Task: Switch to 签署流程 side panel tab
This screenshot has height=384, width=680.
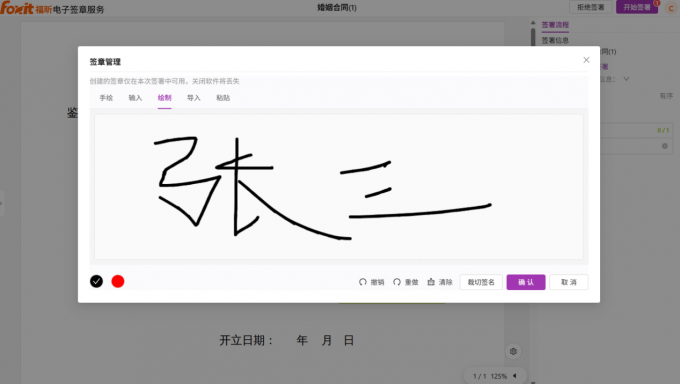Action: pos(555,25)
